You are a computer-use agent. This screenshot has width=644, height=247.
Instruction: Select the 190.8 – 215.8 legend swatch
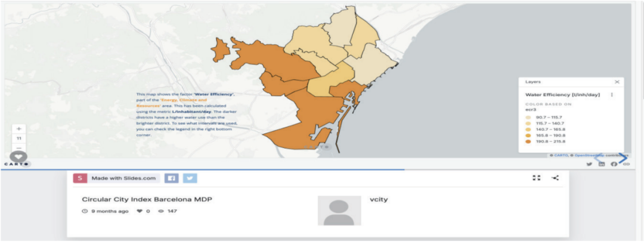529,142
